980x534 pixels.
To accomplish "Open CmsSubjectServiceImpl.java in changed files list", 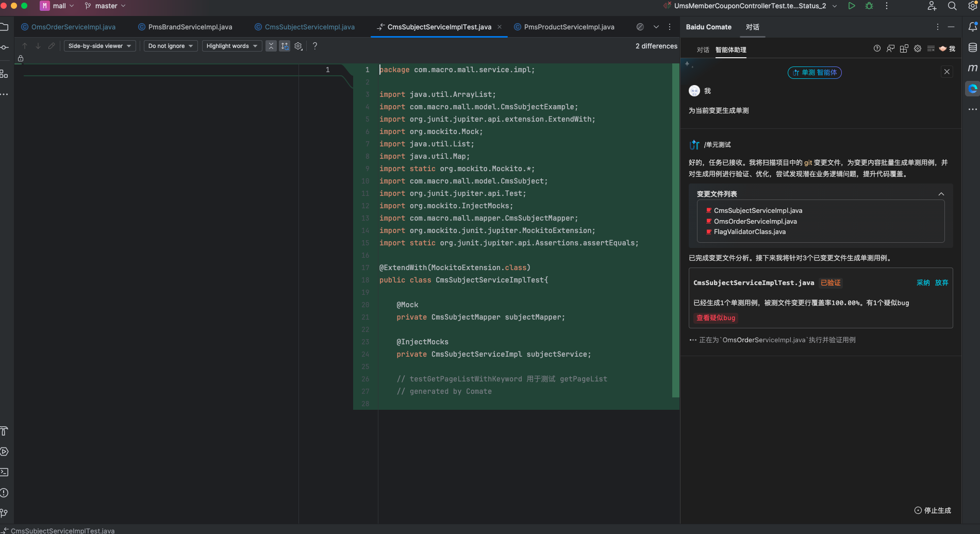I will point(758,210).
